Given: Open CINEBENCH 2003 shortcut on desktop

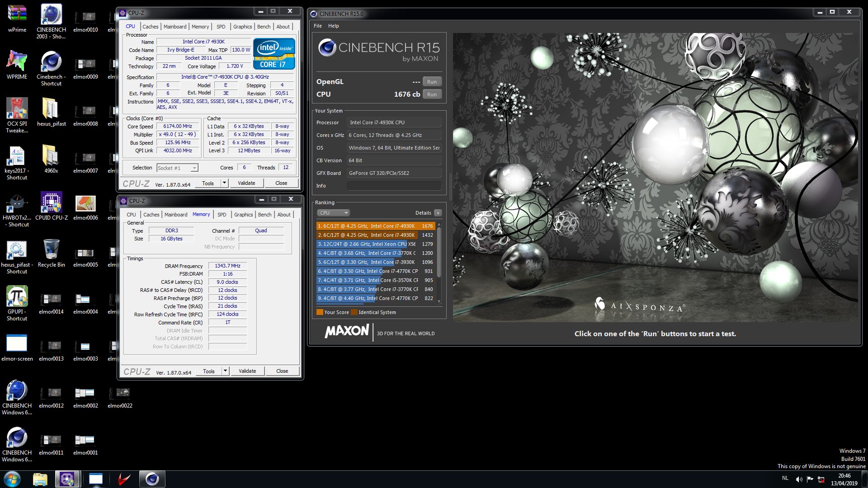Looking at the screenshot, I should tap(51, 21).
